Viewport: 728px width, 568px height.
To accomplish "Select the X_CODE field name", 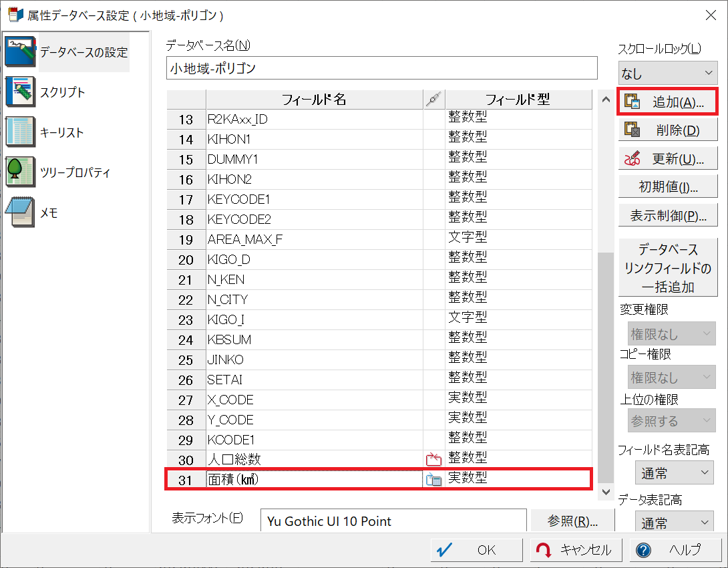I will pos(230,400).
